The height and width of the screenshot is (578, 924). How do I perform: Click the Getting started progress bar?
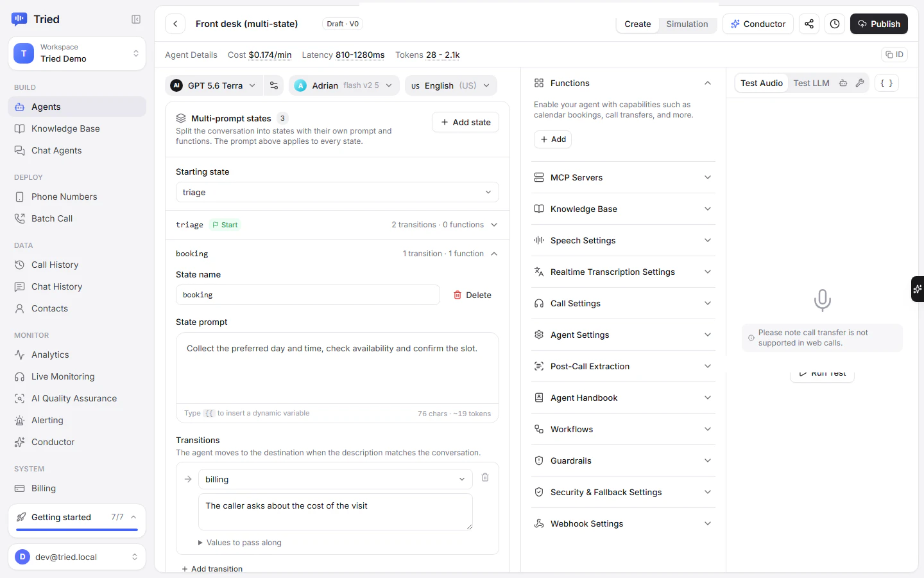[77, 530]
